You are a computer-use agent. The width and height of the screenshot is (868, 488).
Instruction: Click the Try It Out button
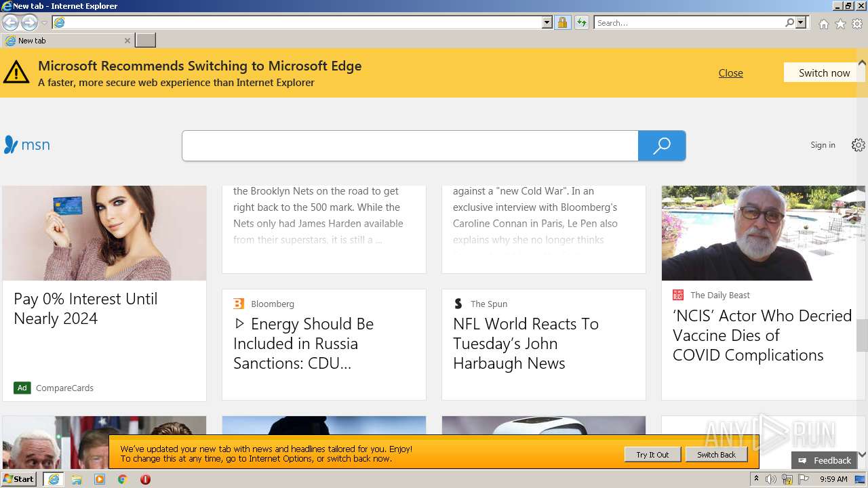click(652, 455)
